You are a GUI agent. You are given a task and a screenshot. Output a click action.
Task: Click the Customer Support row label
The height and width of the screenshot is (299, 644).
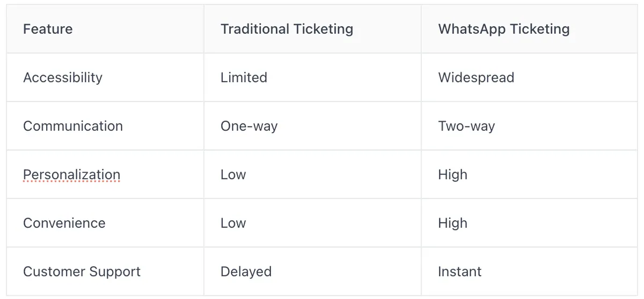click(82, 272)
